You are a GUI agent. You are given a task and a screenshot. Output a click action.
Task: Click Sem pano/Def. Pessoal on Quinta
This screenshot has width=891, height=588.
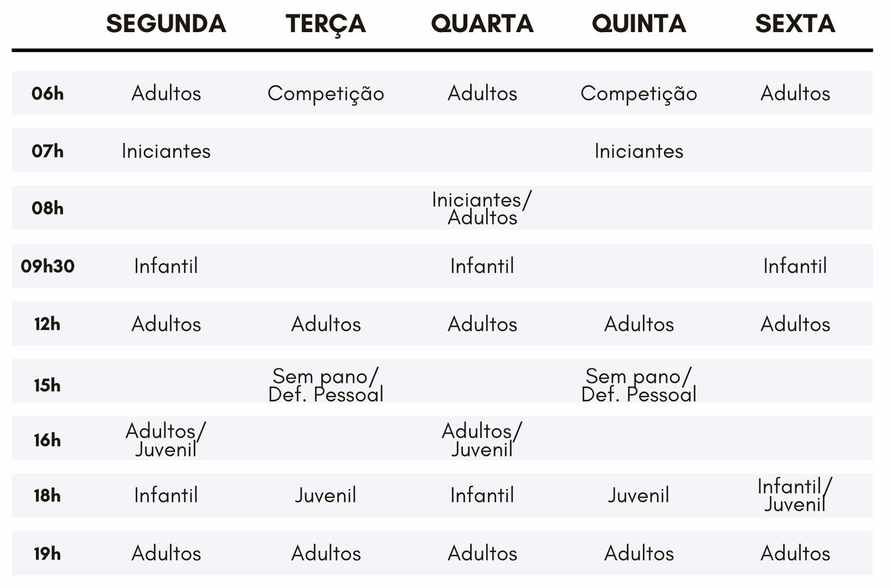(639, 385)
